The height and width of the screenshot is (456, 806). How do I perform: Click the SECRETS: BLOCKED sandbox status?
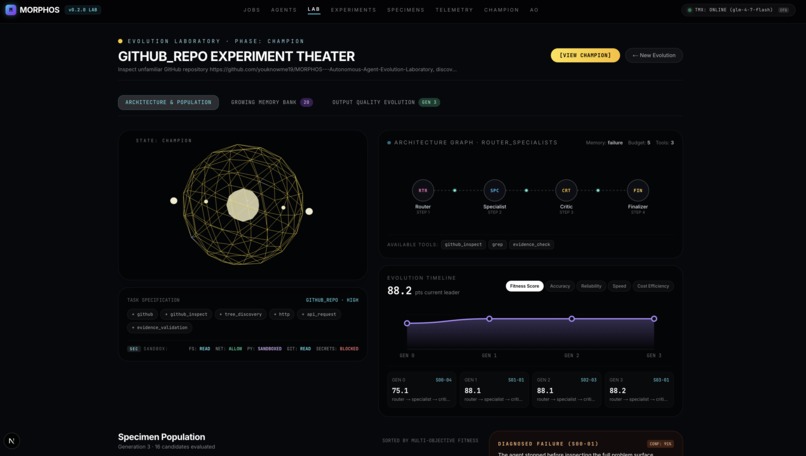(x=337, y=349)
